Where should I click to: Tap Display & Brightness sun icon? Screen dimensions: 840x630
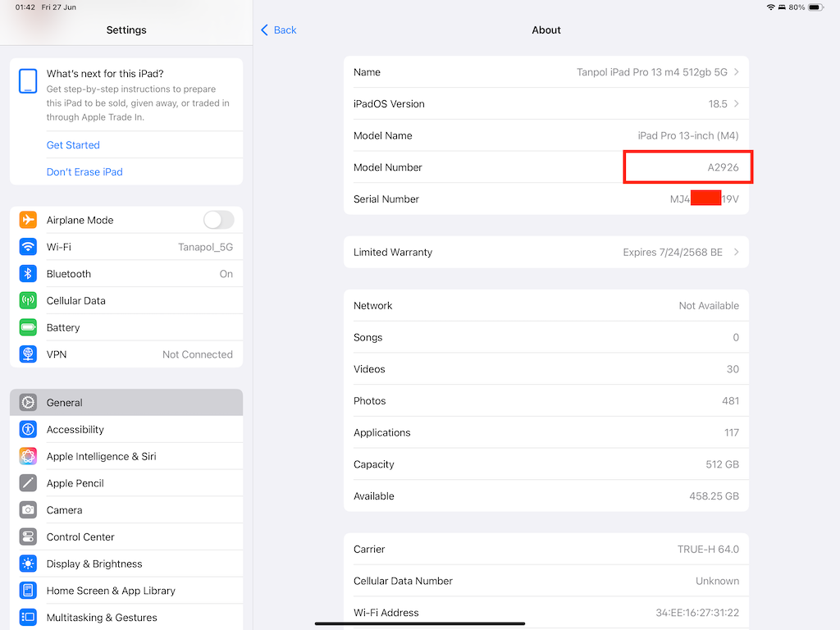pos(28,563)
